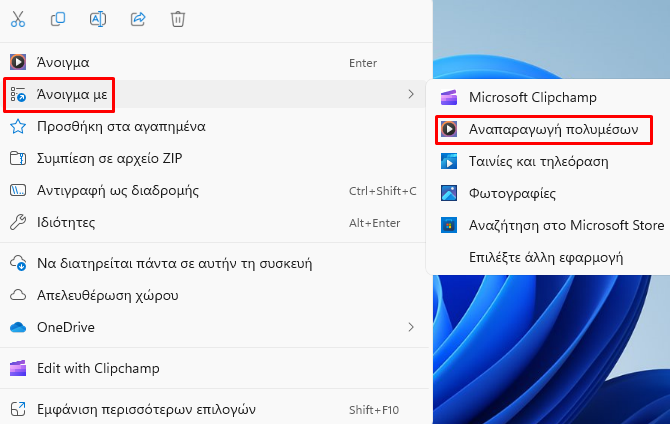Select Άνοιγμα menu entry
Viewport: 670px width, 424px height.
[x=215, y=62]
